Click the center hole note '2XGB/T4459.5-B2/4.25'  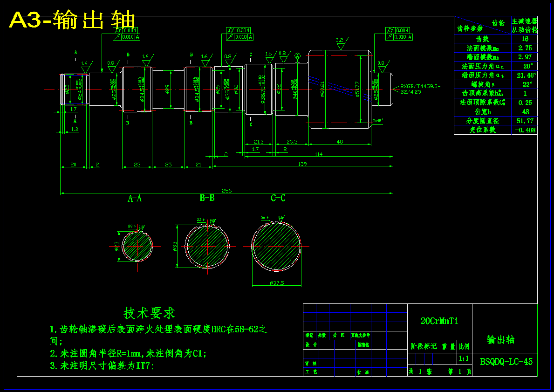point(420,89)
